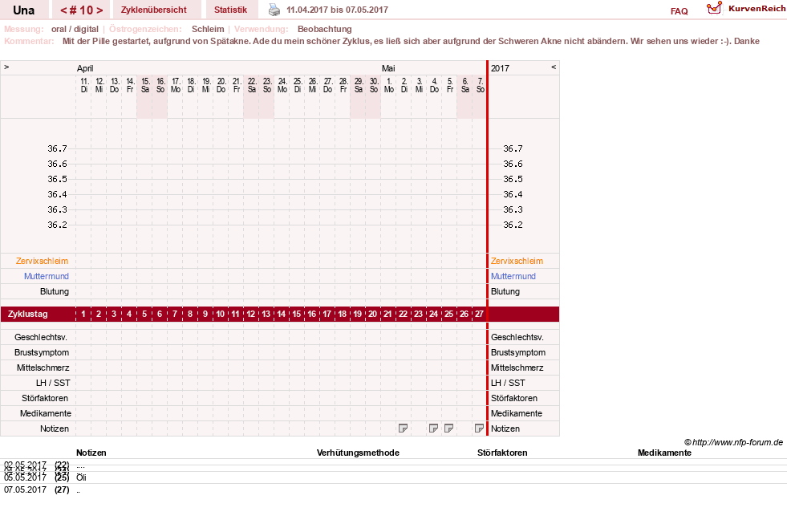787x532 pixels.
Task: Click the right-side Zervixschleim label
Action: pyautogui.click(x=517, y=261)
